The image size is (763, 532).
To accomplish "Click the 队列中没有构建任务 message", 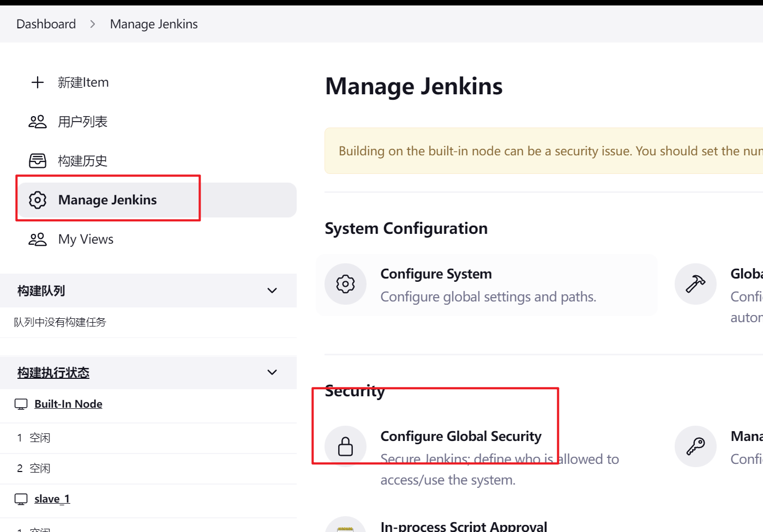I will point(60,322).
